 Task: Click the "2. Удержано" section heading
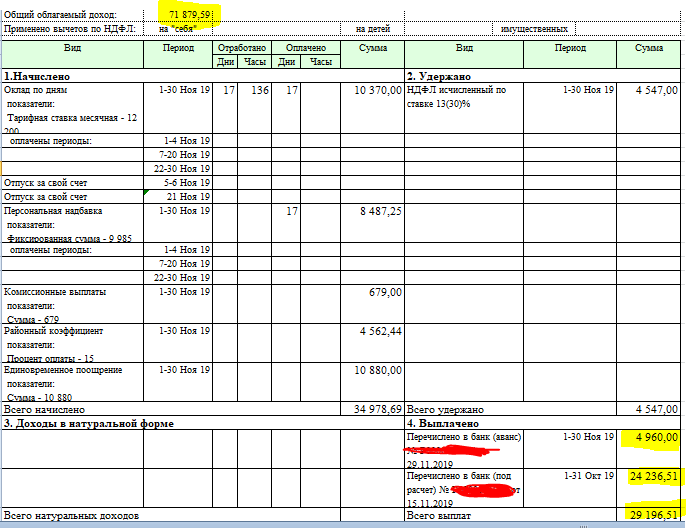(439, 76)
